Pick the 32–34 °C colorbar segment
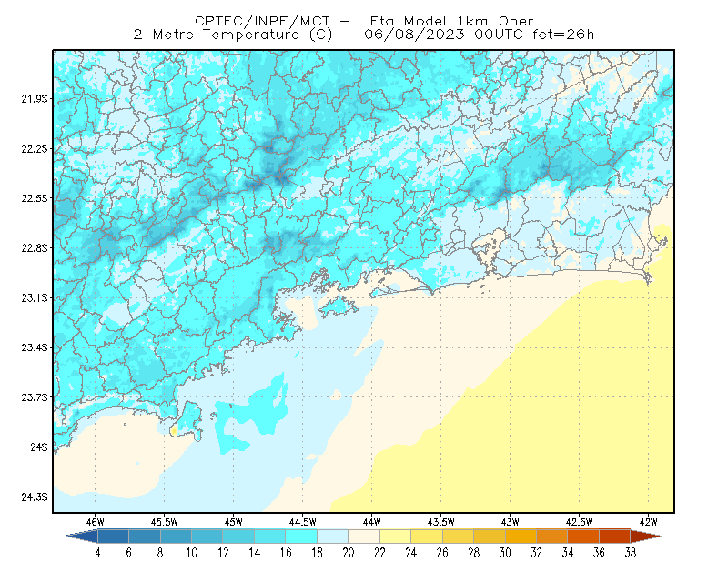Screen dimensions: 728x562 click(551, 537)
